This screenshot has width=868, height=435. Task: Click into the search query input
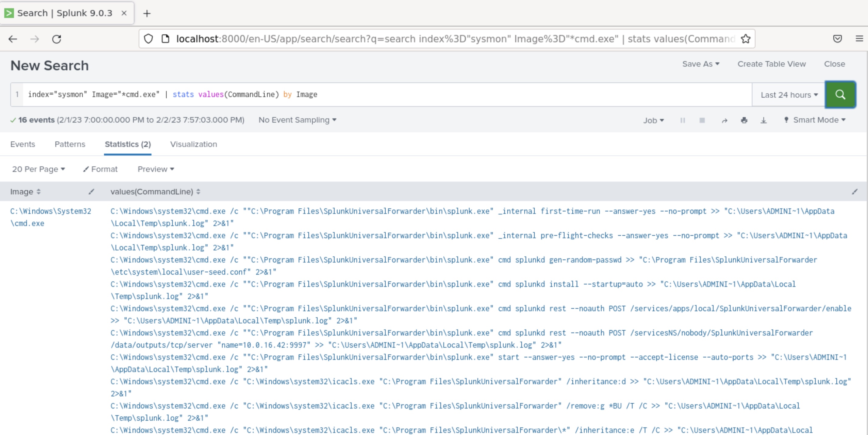click(387, 95)
